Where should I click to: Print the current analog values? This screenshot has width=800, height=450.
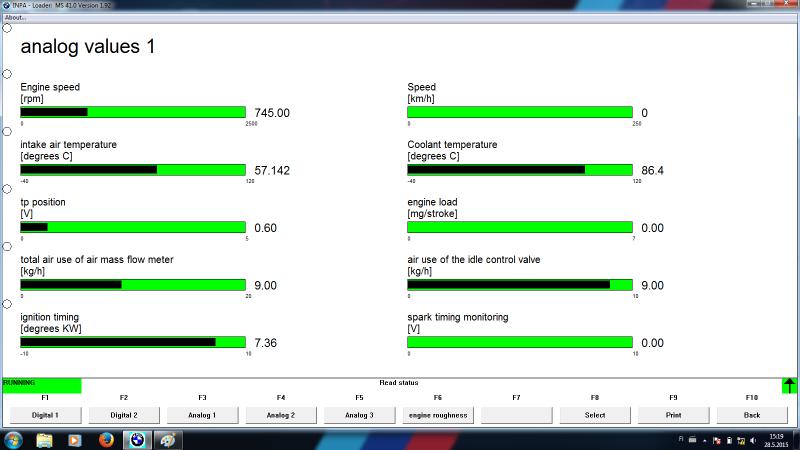tap(673, 414)
